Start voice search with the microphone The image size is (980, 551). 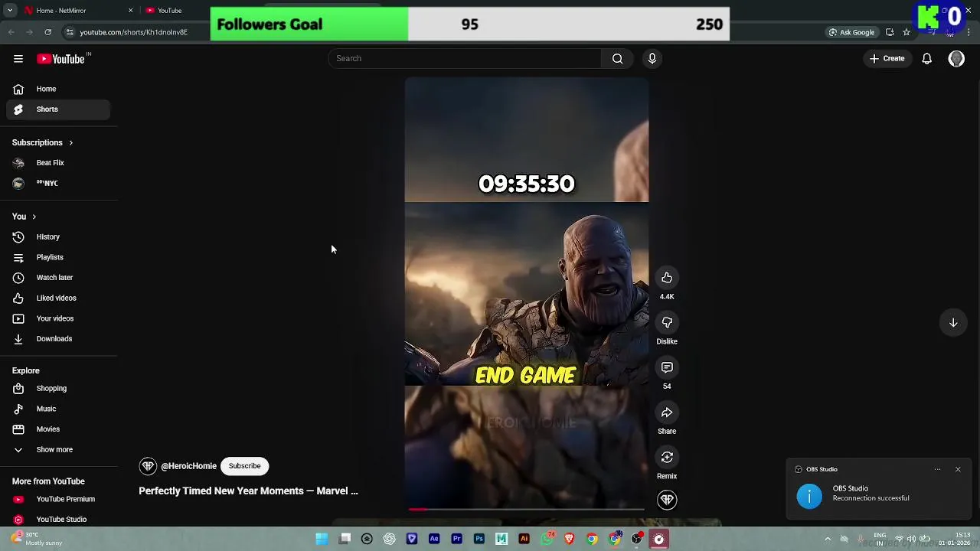652,58
